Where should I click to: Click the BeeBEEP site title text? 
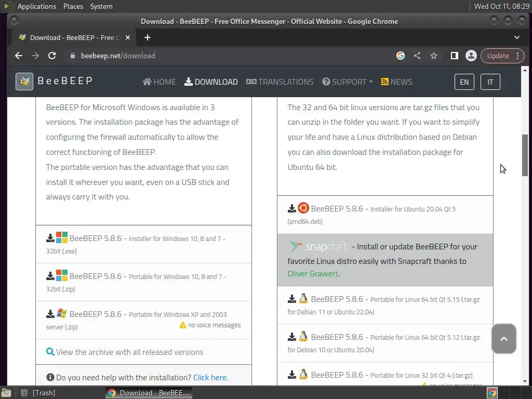point(65,81)
